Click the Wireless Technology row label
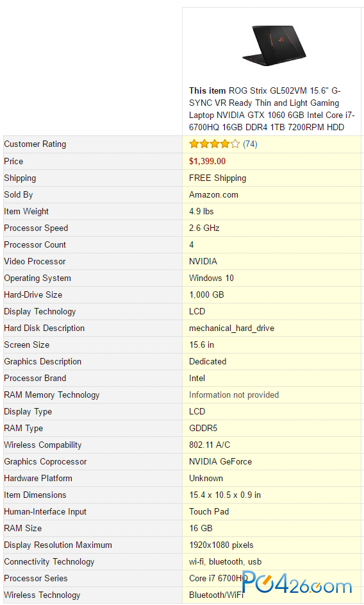 point(42,595)
